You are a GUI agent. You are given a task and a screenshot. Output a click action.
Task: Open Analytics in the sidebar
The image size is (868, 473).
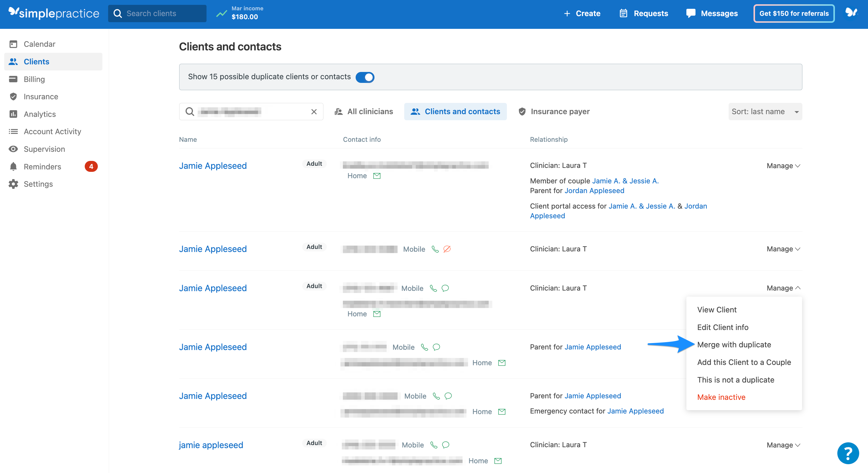point(53,114)
